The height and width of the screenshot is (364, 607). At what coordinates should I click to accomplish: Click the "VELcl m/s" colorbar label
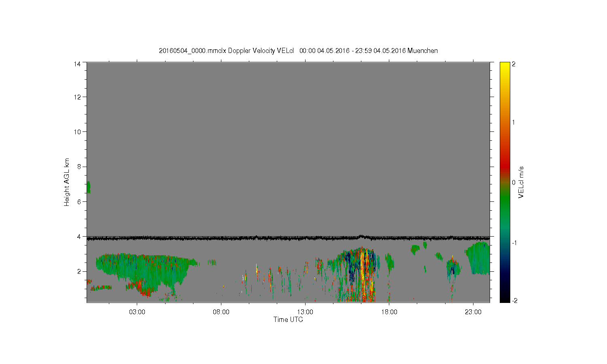point(521,182)
